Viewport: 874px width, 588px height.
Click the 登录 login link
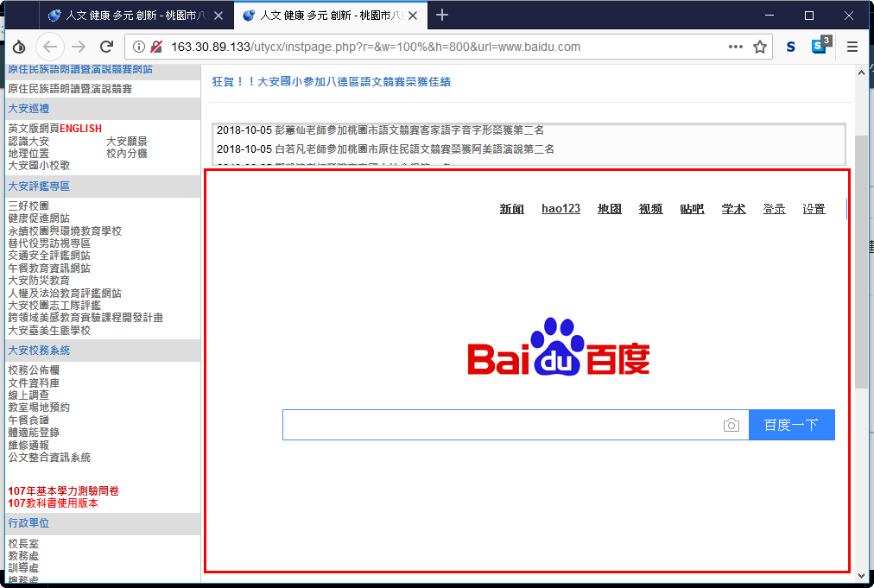[774, 209]
